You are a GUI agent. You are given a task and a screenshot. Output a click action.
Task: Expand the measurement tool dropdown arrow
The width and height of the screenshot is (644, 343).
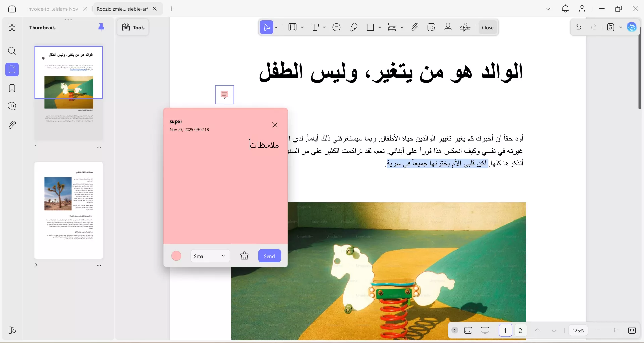[x=402, y=28]
